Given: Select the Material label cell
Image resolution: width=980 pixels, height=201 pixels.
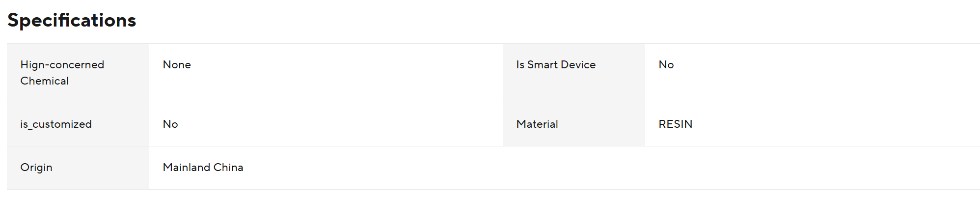Looking at the screenshot, I should point(574,124).
